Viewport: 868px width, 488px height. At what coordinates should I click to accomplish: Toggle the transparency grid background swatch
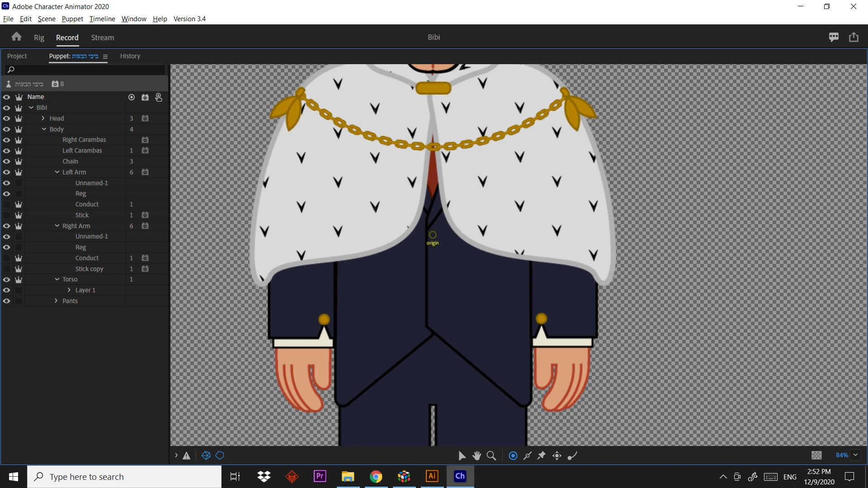[816, 455]
